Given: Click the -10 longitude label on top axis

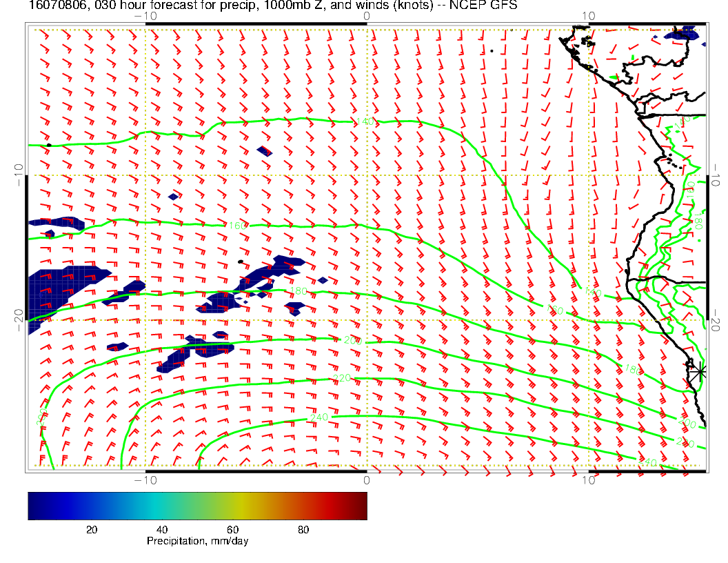Looking at the screenshot, I should pyautogui.click(x=145, y=16).
